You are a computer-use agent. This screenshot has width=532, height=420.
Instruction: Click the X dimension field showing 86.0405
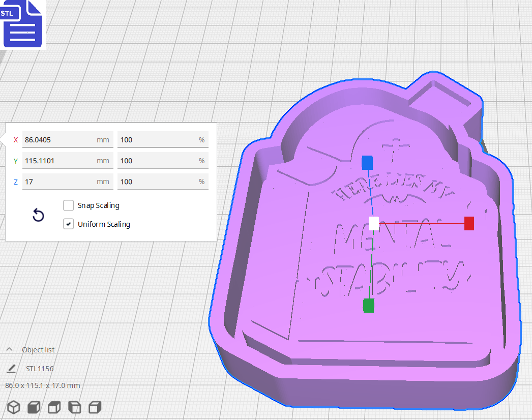click(x=68, y=139)
